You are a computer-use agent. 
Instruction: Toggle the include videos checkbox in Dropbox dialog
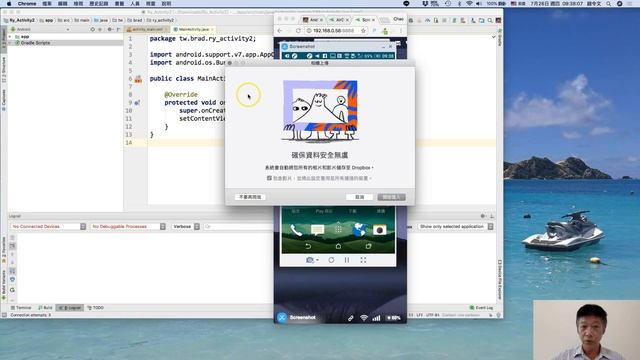(x=269, y=178)
